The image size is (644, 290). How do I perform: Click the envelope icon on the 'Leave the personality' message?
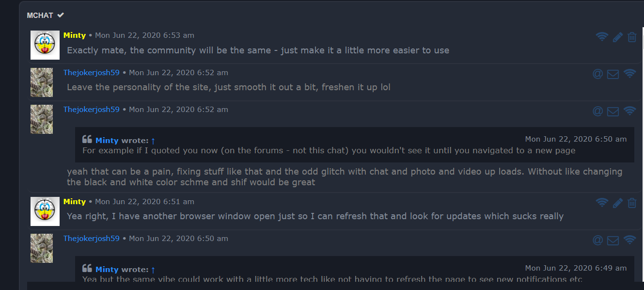pyautogui.click(x=613, y=74)
